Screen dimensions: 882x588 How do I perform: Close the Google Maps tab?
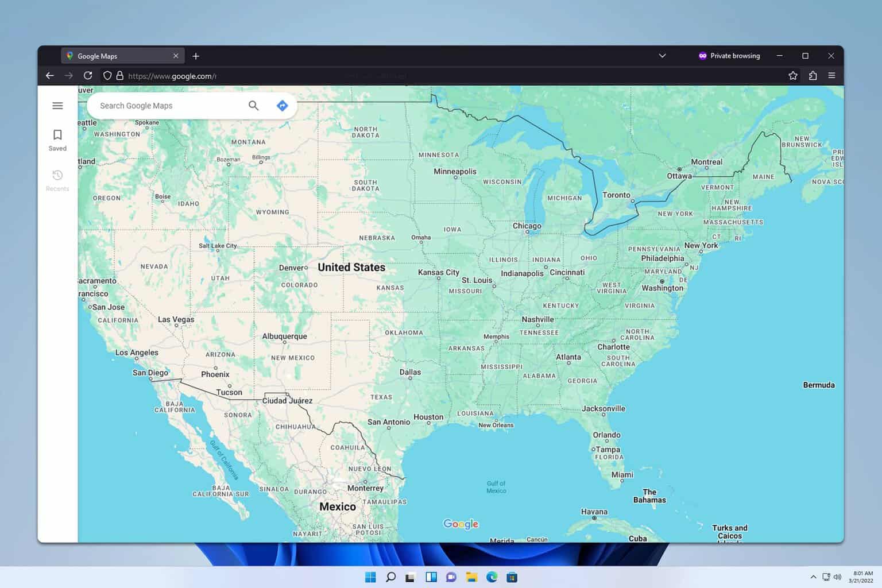[176, 56]
